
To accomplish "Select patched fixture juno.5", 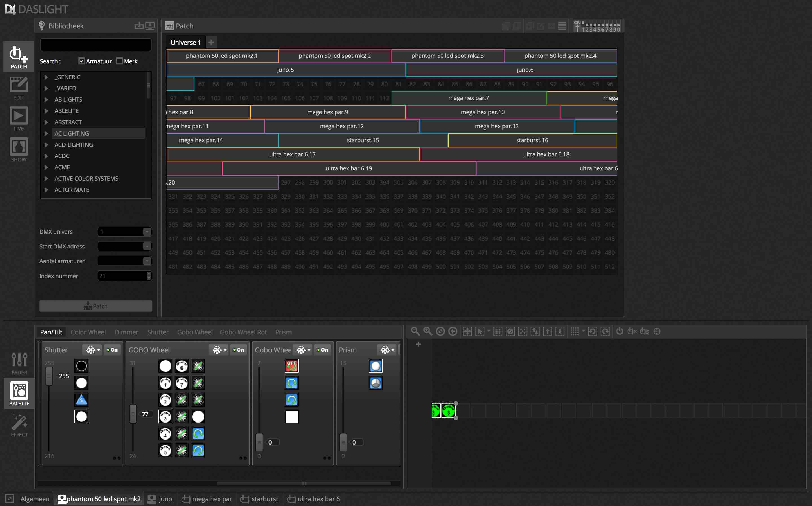I will 286,70.
